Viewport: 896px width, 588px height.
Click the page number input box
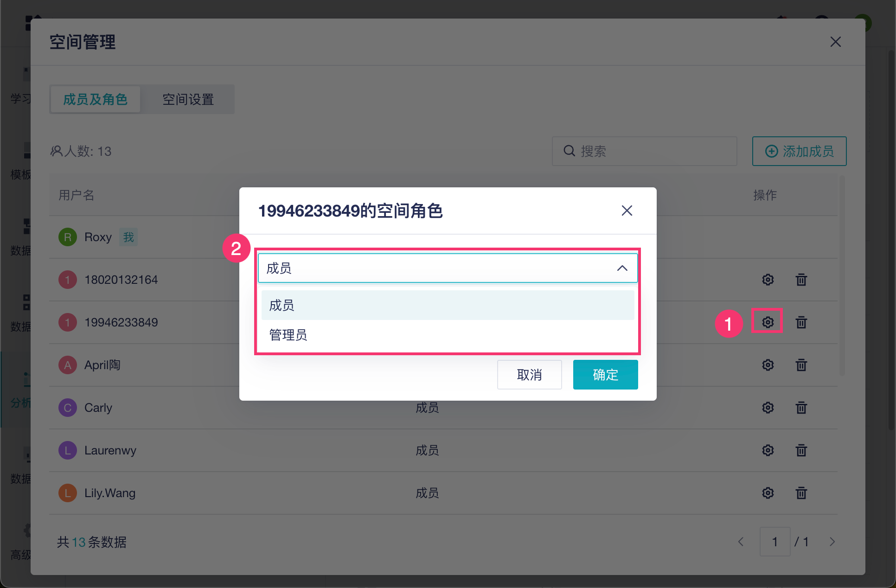774,542
